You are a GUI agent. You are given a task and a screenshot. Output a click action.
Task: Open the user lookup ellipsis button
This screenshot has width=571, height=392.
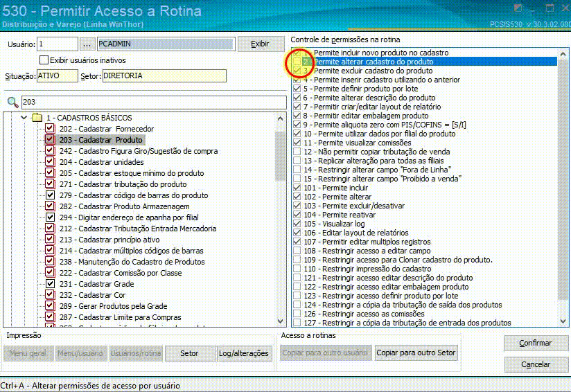pos(87,44)
